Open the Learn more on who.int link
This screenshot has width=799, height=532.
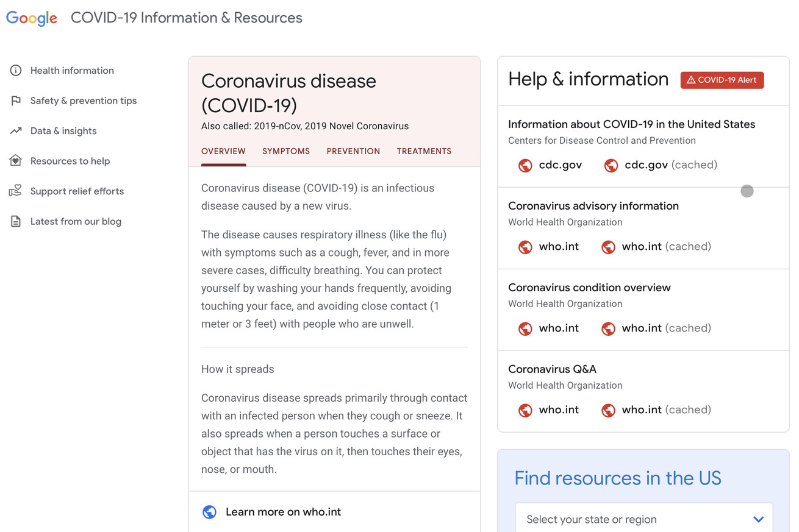pyautogui.click(x=283, y=512)
